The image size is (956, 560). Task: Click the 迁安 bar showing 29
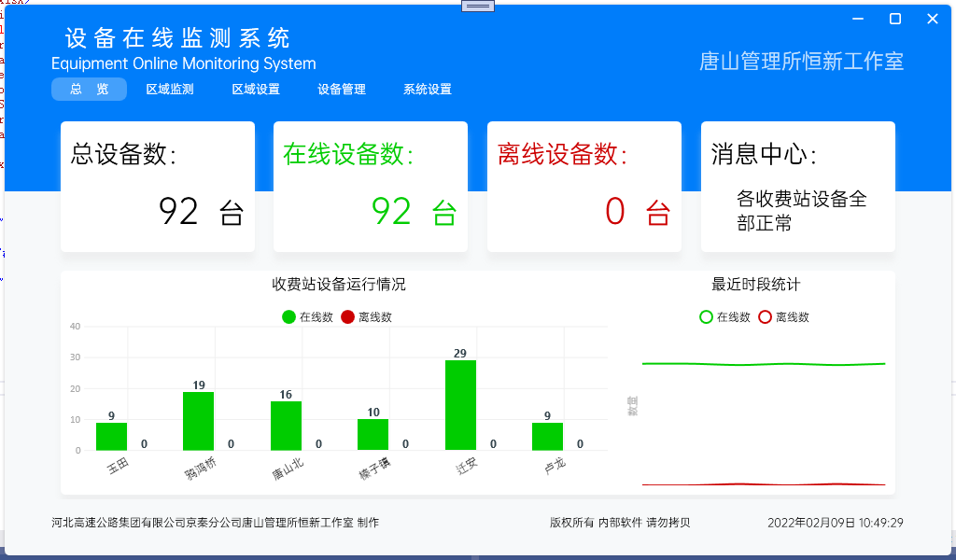460,405
